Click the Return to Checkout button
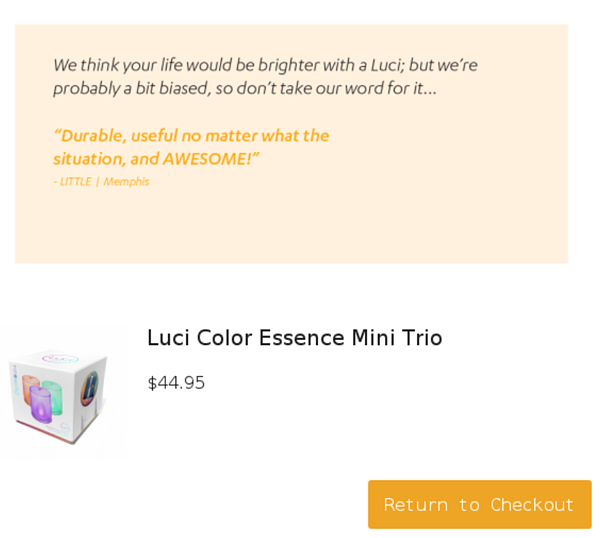 [479, 504]
